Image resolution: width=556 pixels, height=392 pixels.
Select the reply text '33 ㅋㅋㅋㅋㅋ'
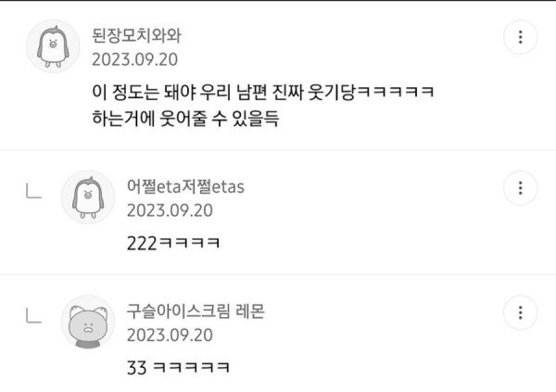pos(178,368)
